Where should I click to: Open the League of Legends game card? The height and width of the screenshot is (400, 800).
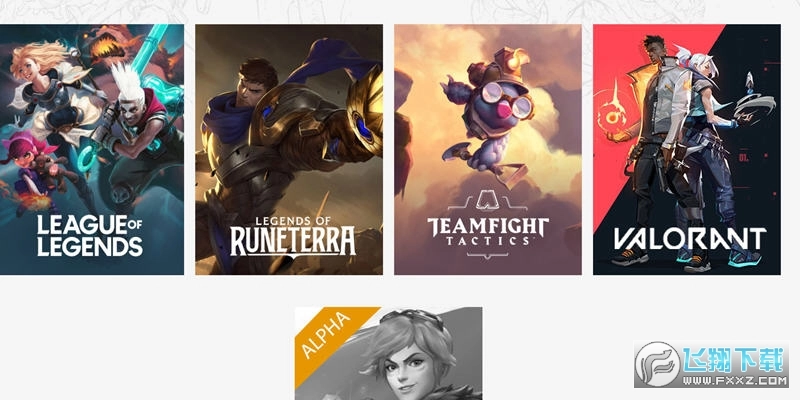(x=92, y=149)
